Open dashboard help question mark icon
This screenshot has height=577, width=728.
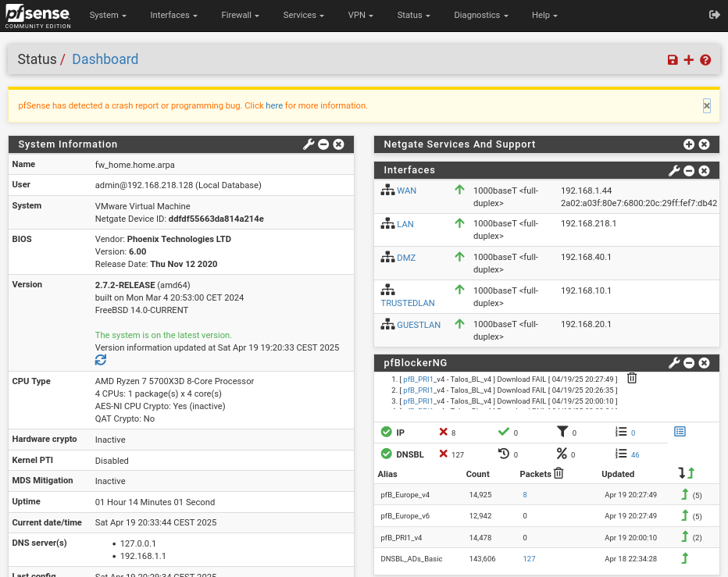coord(705,60)
